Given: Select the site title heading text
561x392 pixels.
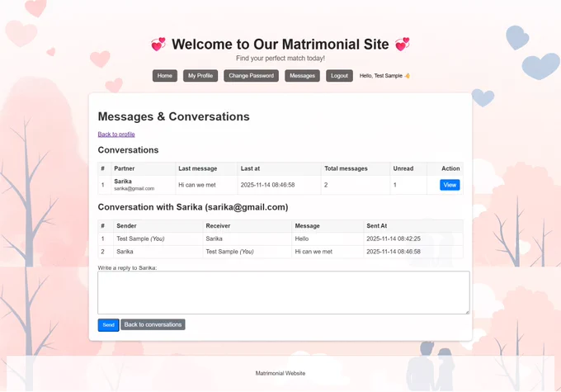Looking at the screenshot, I should pyautogui.click(x=280, y=45).
